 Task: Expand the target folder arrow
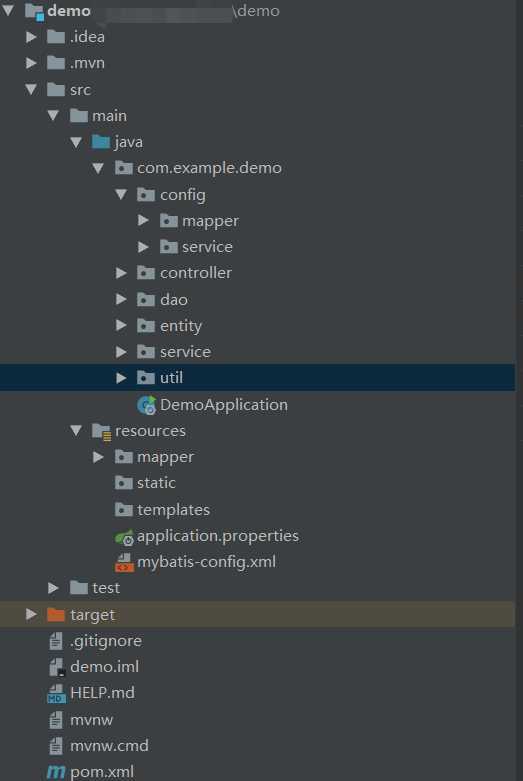click(x=31, y=615)
